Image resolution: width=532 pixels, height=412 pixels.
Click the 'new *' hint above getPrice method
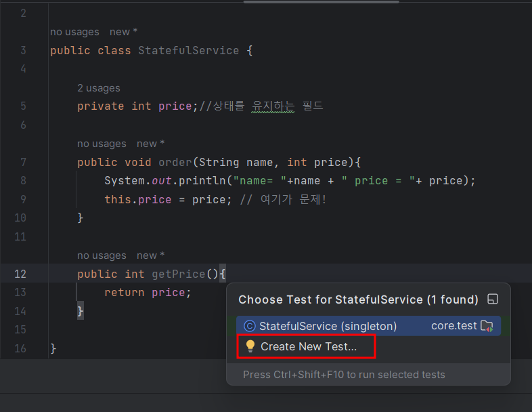150,255
